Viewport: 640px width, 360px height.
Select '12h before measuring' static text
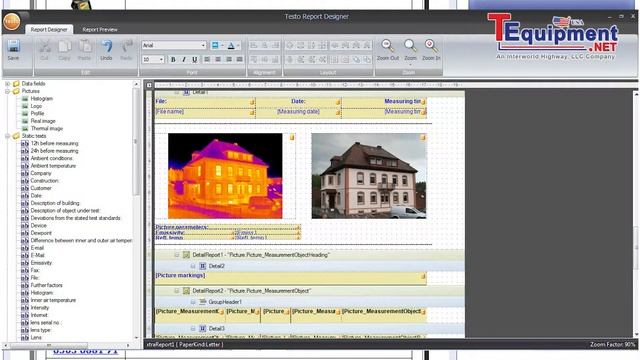(x=54, y=143)
